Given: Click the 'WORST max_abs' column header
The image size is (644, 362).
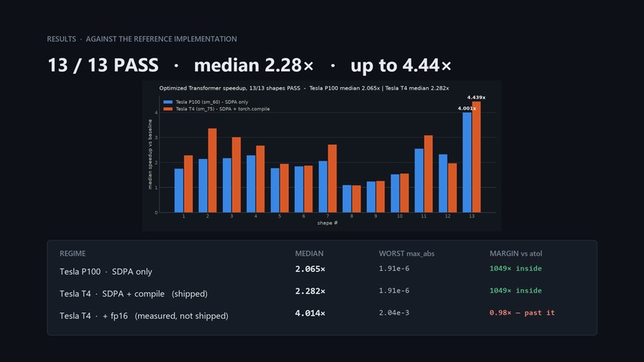Looking at the screenshot, I should click(407, 253).
